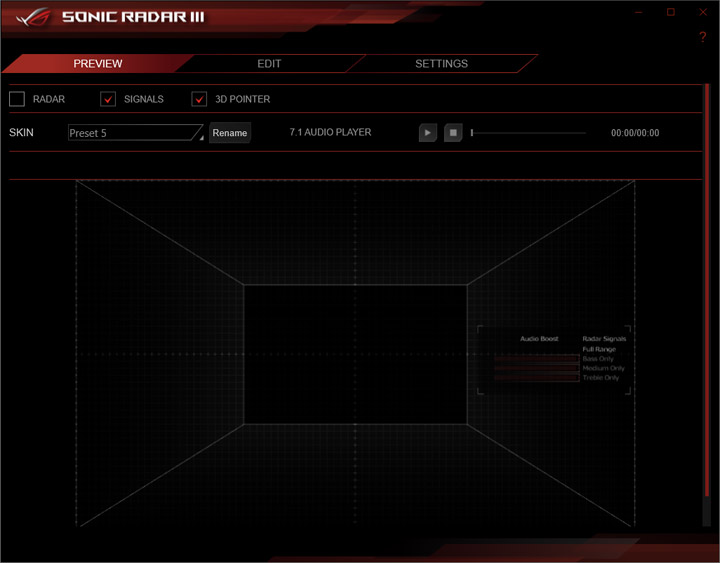Enable the RADAR checkbox

[x=17, y=99]
